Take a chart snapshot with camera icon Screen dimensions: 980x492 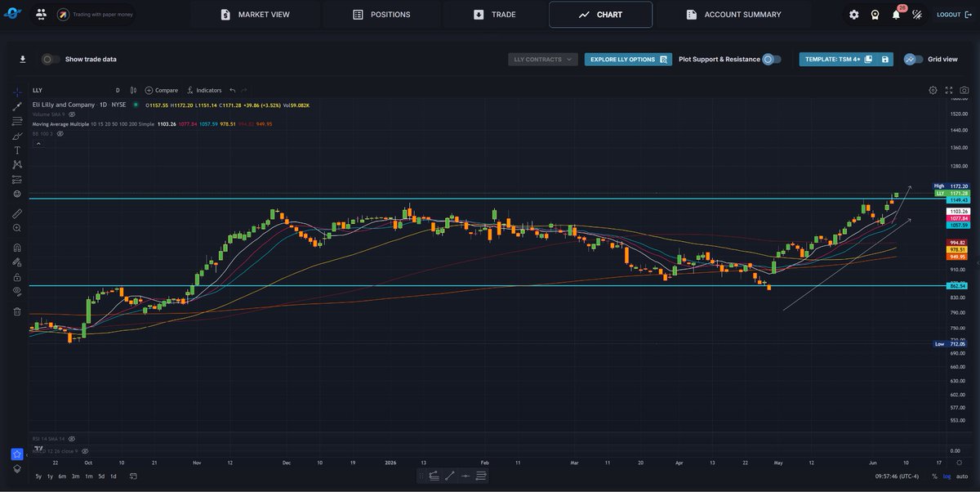click(x=964, y=90)
